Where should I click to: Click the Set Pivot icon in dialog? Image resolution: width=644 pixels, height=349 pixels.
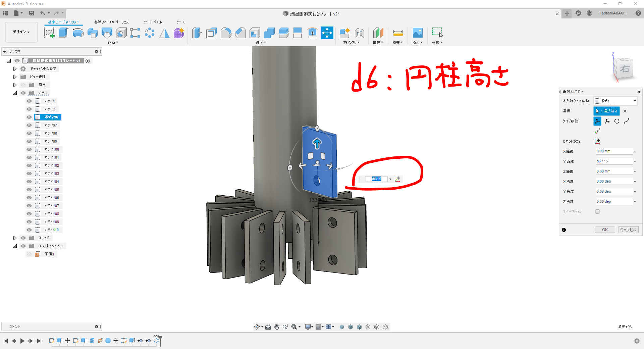[x=597, y=141]
